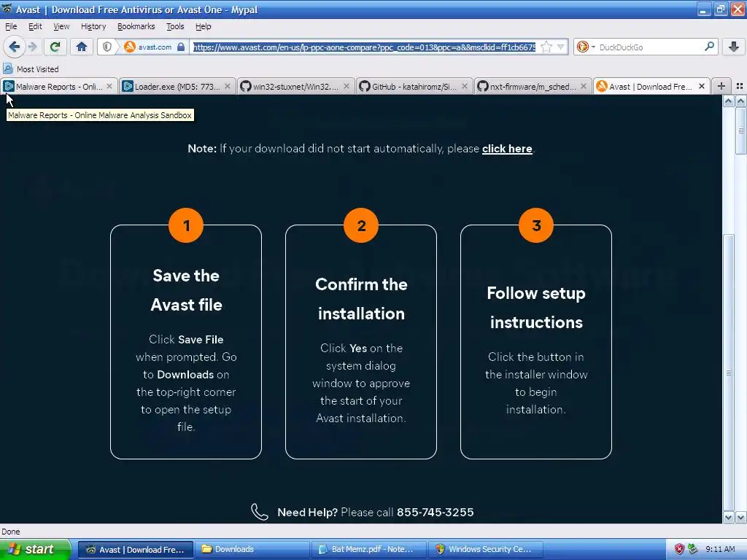This screenshot has width=747, height=560.
Task: Click the phone number 855-745-3255
Action: click(435, 513)
